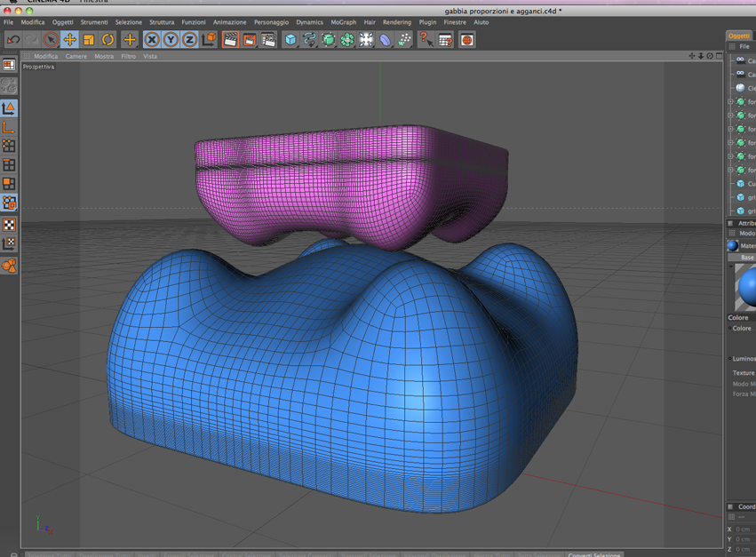Click the Render Active View clapperboard icon

click(x=230, y=40)
